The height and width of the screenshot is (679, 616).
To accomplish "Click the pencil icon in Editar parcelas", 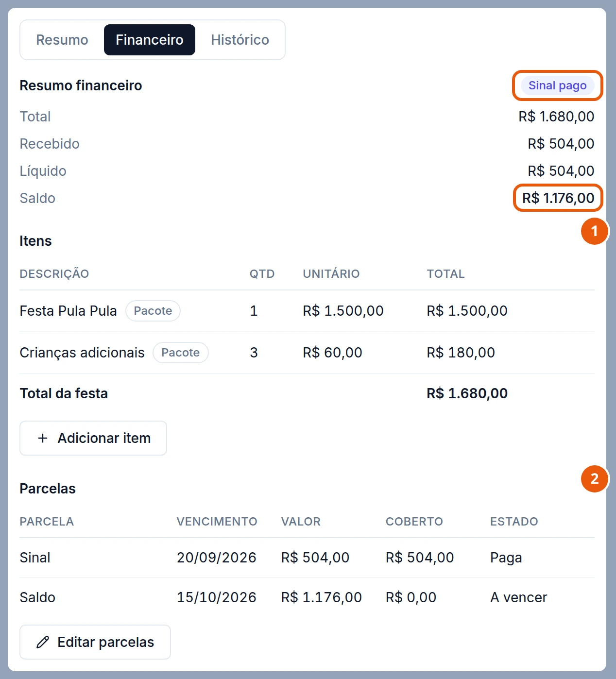I will click(x=43, y=642).
